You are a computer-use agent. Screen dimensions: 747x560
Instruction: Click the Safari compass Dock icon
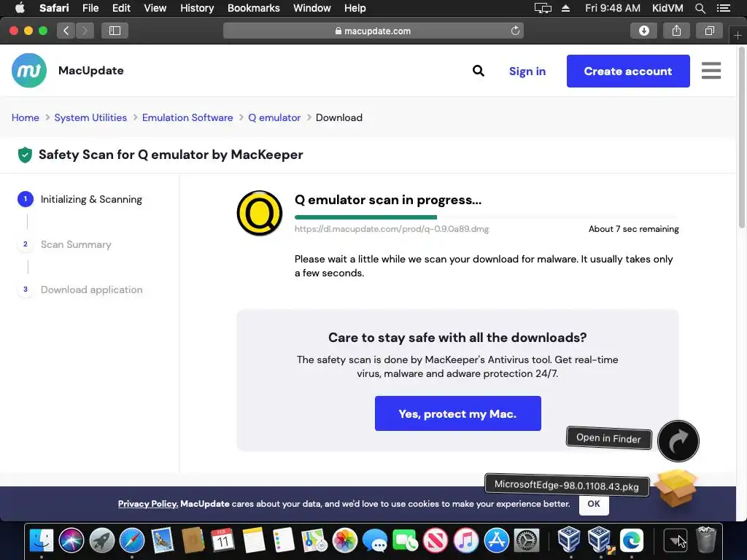pyautogui.click(x=132, y=540)
